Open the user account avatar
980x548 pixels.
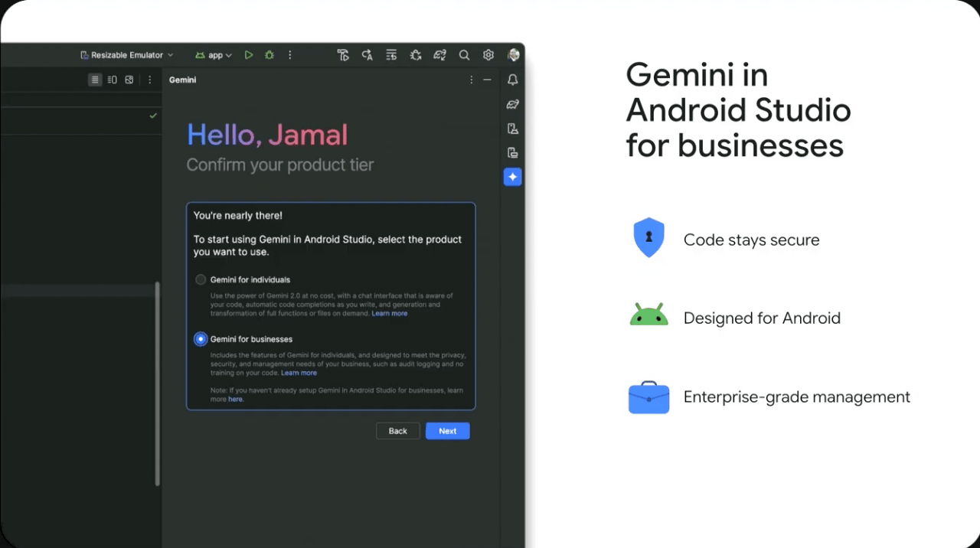click(513, 55)
